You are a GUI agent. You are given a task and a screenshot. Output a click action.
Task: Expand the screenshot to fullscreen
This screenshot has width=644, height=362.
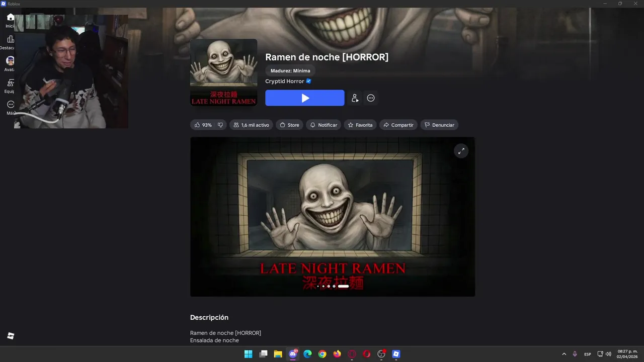pos(461,151)
